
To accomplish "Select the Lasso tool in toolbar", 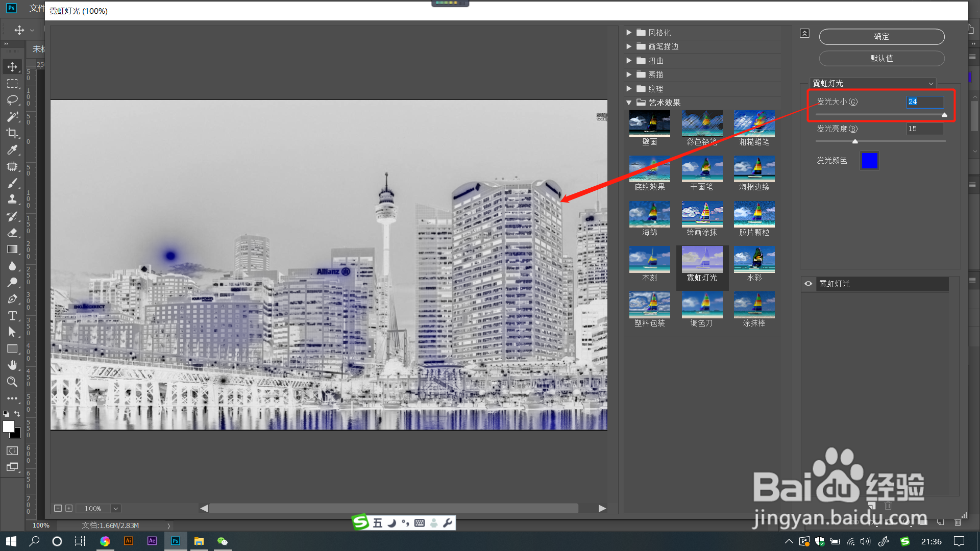I will click(x=12, y=100).
